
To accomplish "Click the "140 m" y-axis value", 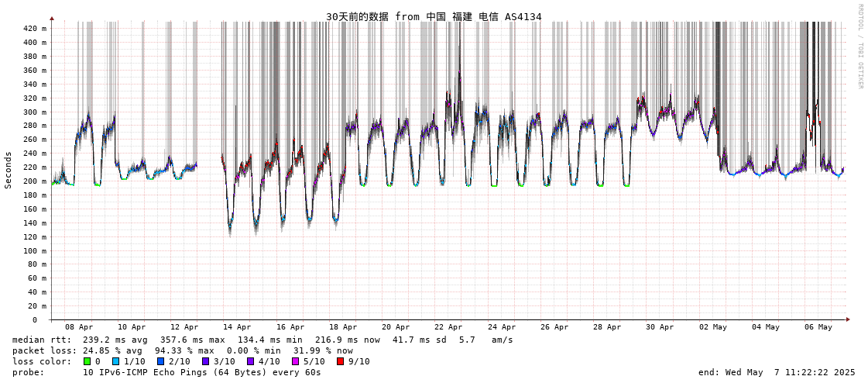I will click(x=36, y=223).
